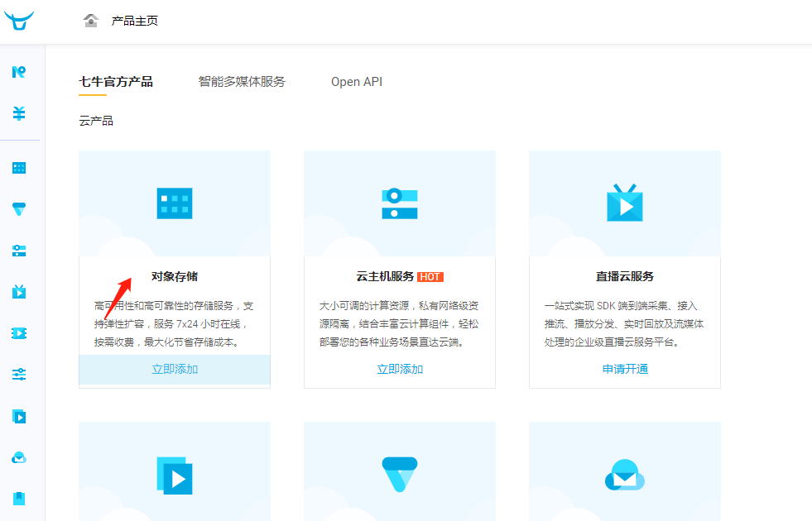812x521 pixels.
Task: Click the cloud envelope product card image
Action: pyautogui.click(x=625, y=475)
